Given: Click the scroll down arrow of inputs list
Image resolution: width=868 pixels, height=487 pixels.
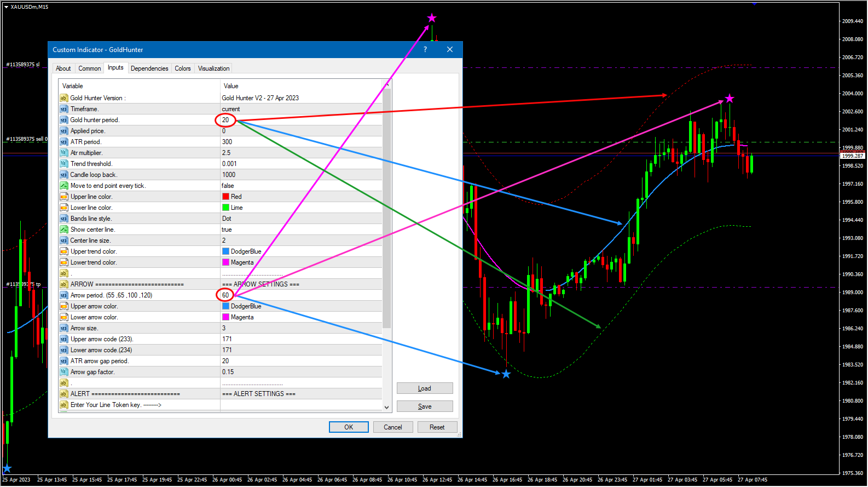Looking at the screenshot, I should coord(387,407).
